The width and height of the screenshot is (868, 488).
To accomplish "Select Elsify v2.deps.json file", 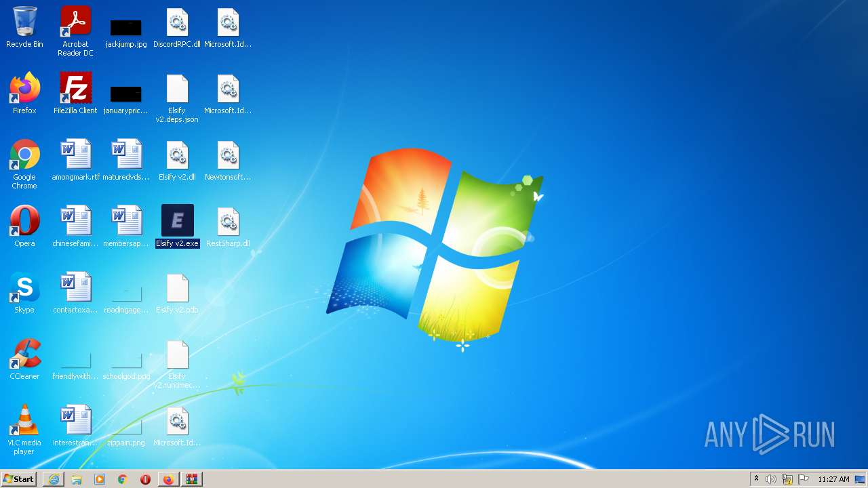I will (x=177, y=98).
